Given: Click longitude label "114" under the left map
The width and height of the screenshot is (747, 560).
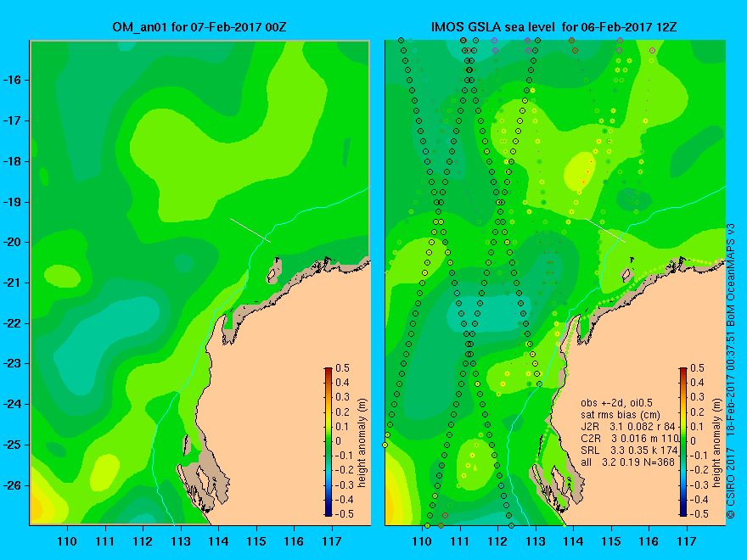Looking at the screenshot, I should click(x=219, y=541).
